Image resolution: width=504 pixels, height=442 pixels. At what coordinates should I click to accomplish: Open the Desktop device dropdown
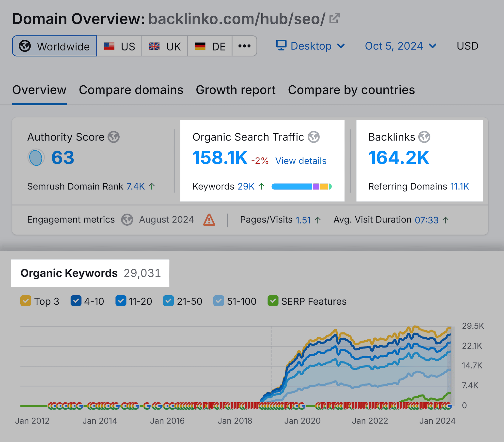(310, 46)
